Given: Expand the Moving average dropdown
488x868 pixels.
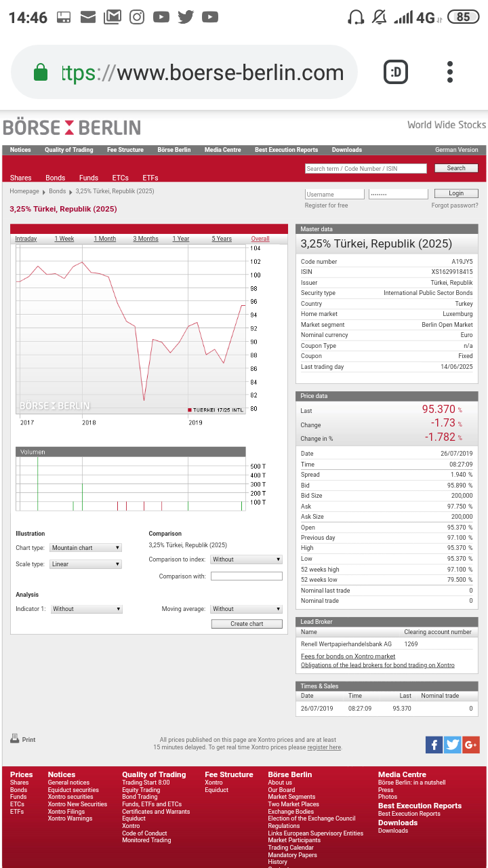Looking at the screenshot, I should 246,609.
